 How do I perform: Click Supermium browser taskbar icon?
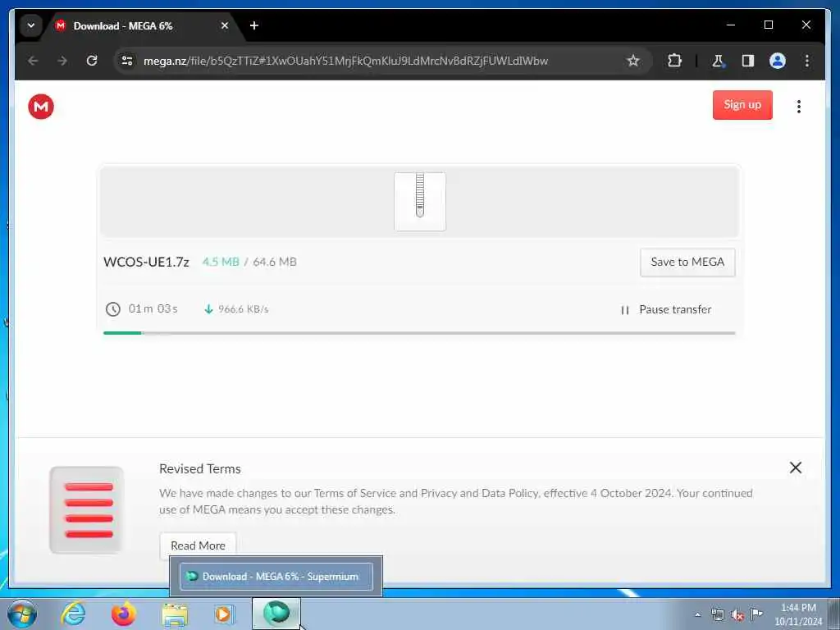tap(276, 614)
